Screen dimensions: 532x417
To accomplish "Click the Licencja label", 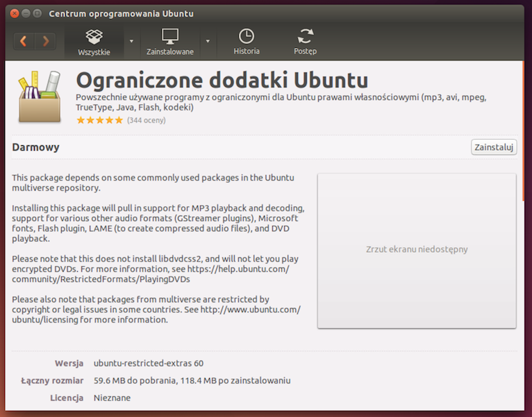I will pos(67,398).
